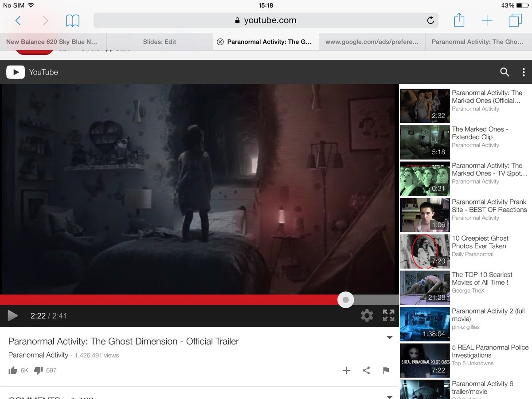
Task: Tap Daily Paranormal channel name
Action: (472, 254)
